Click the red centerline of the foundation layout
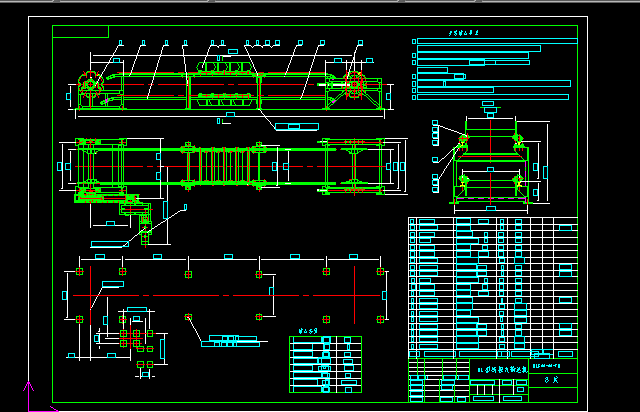This screenshot has height=412, width=640. click(x=227, y=295)
